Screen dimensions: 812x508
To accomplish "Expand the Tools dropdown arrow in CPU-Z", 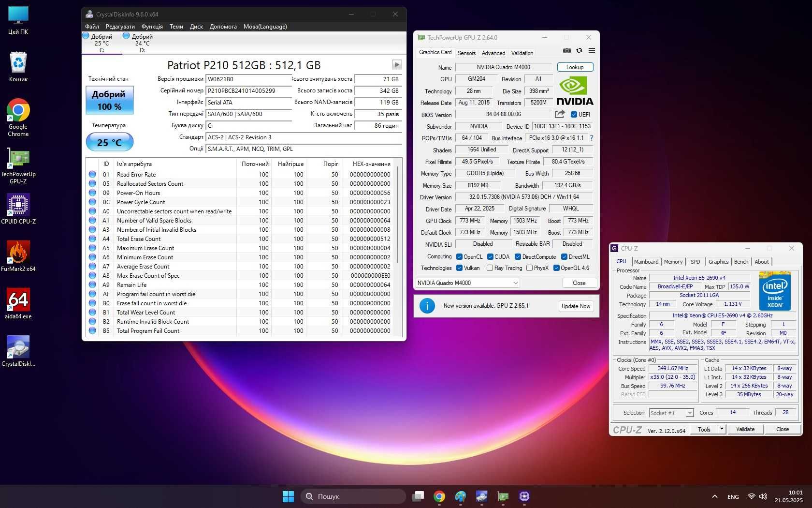I will [x=722, y=429].
